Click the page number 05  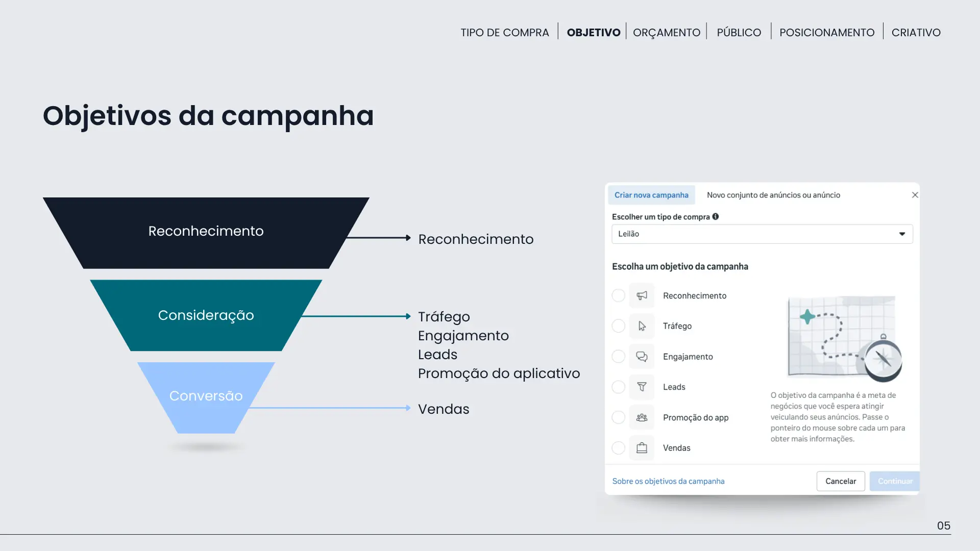click(x=943, y=525)
